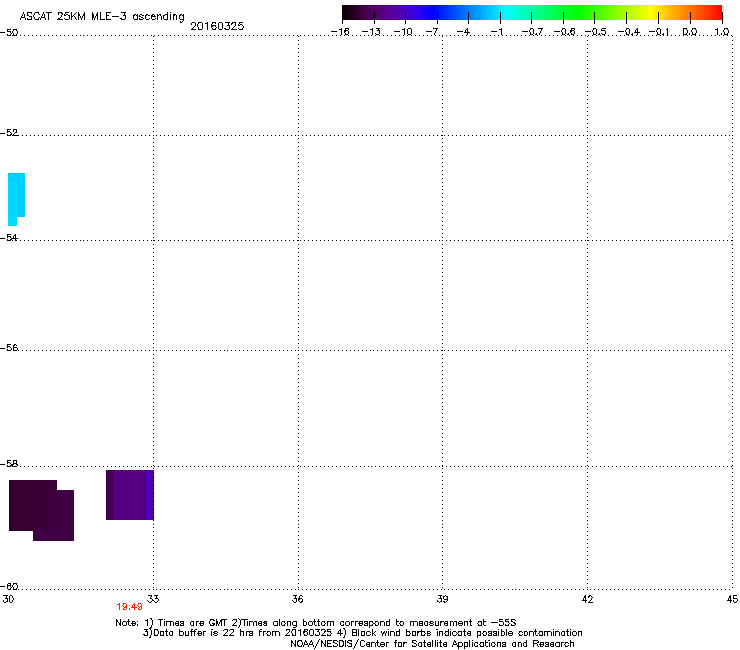
Task: Click the longitude label 36
Action: [x=297, y=599]
